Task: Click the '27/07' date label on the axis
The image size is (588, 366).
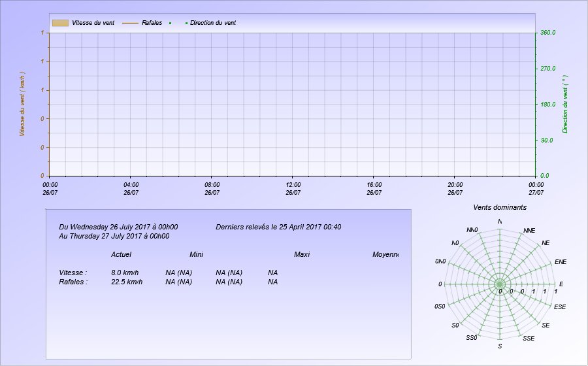Action: click(536, 193)
